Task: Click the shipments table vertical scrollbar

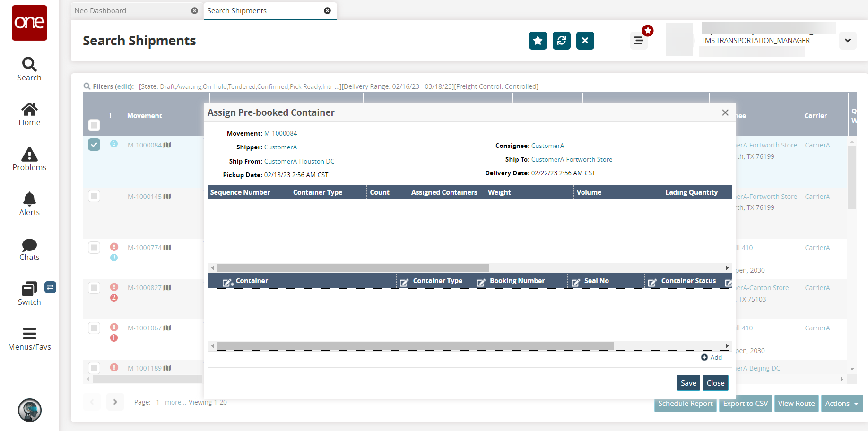Action: 852,177
